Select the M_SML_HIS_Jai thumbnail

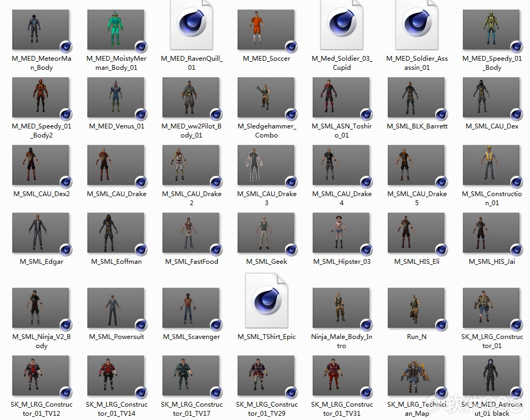pyautogui.click(x=491, y=233)
